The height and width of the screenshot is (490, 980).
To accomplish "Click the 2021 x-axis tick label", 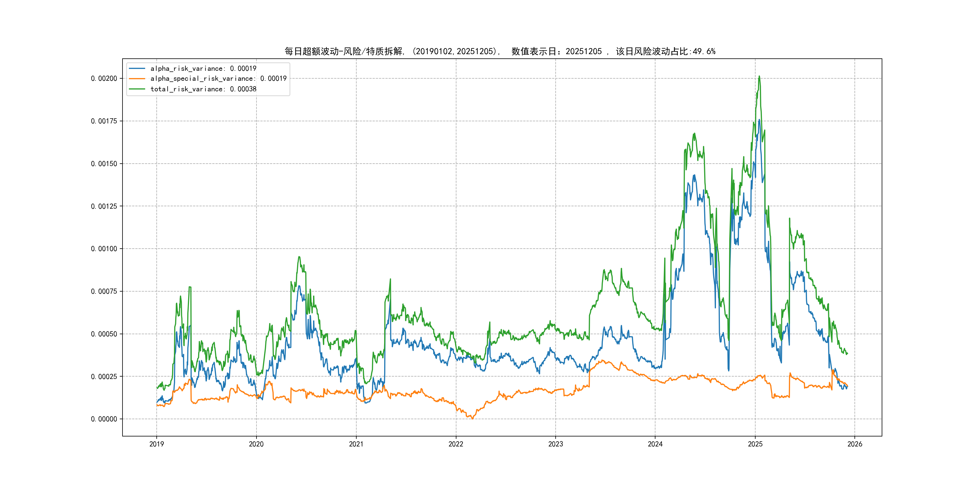I will 356,444.
